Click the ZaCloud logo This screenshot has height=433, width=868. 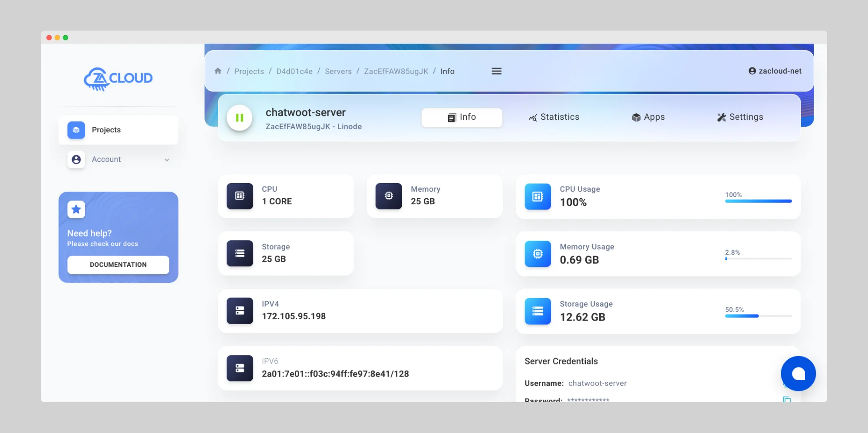point(118,79)
